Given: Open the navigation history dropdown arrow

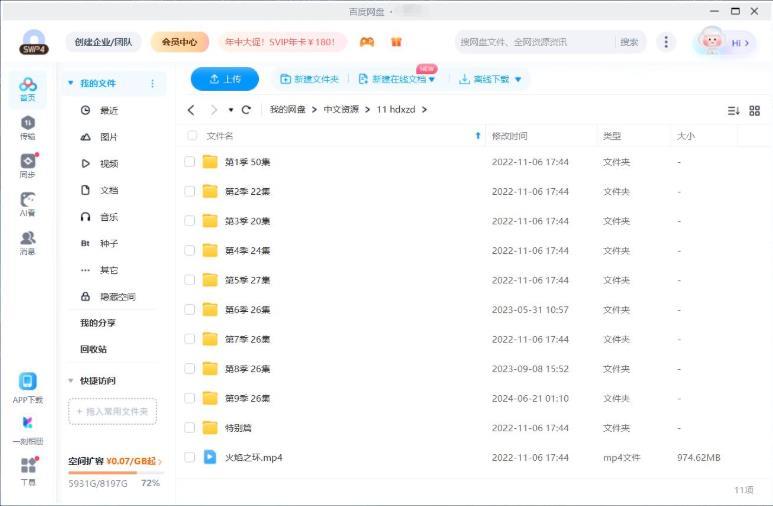Looking at the screenshot, I should [231, 110].
